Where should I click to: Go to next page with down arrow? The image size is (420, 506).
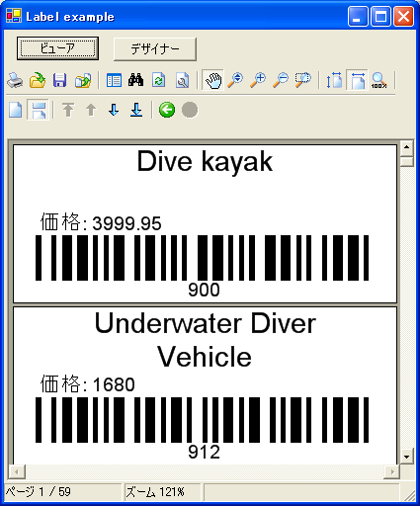tap(114, 110)
